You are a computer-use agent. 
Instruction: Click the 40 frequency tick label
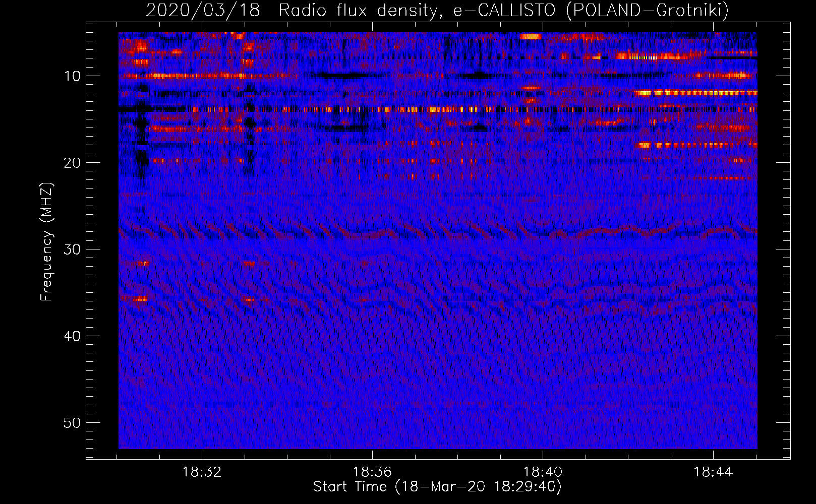tap(73, 336)
